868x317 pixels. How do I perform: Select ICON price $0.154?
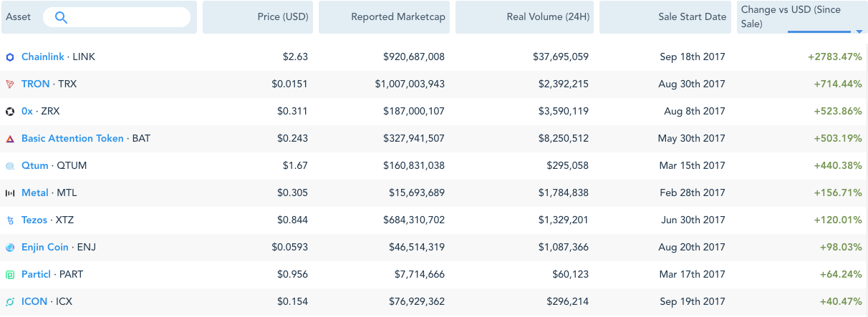click(293, 302)
